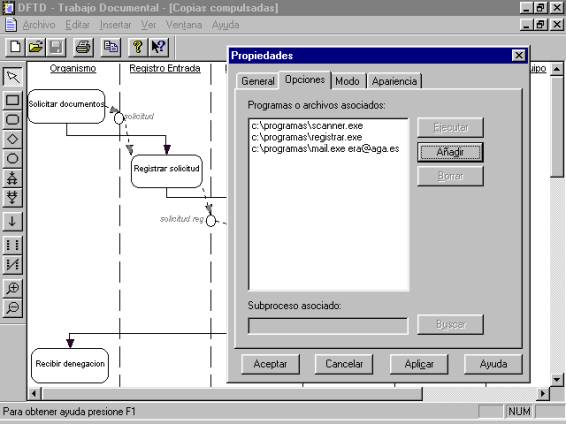Click the zoom out magnifier tool

[13, 308]
